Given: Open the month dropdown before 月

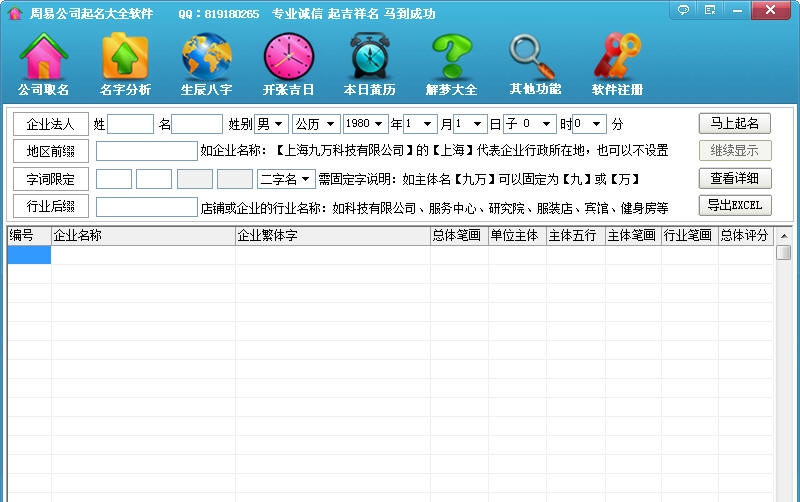Looking at the screenshot, I should click(x=420, y=124).
